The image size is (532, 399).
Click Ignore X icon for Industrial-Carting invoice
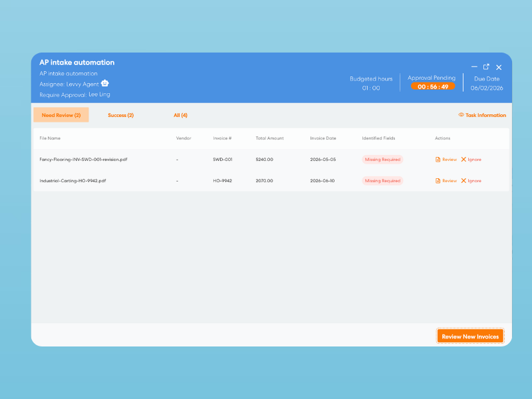coord(464,181)
